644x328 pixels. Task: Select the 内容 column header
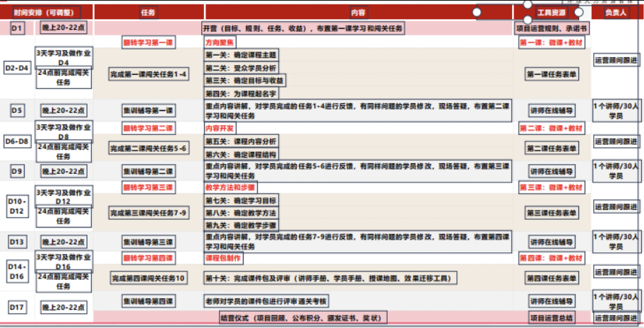tap(359, 13)
